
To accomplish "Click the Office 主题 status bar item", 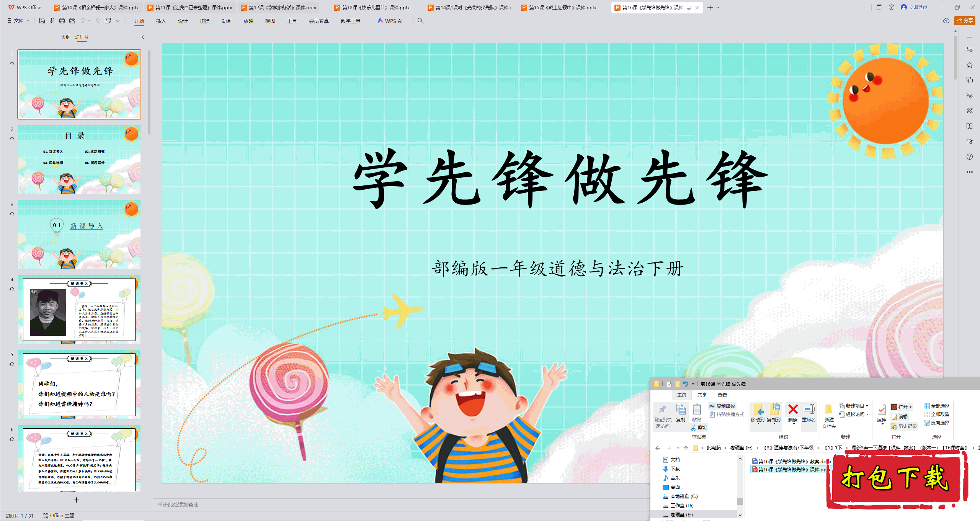I will (58, 516).
